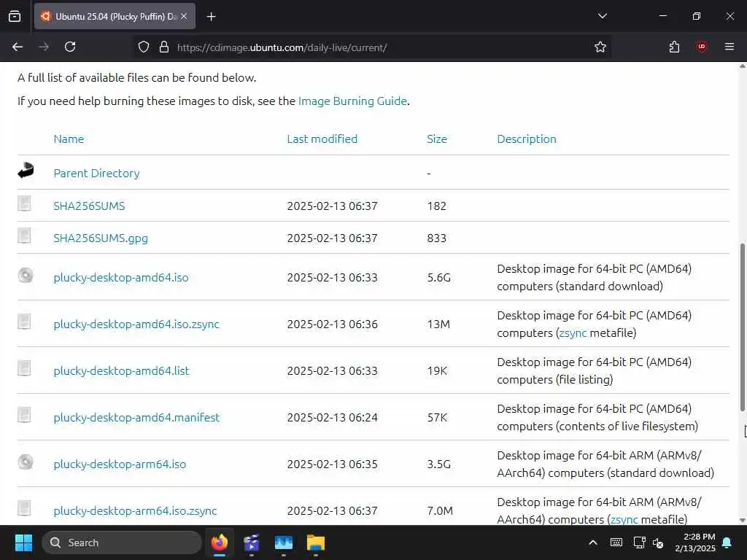The height and width of the screenshot is (560, 747).
Task: Open the Parent Directory link
Action: (x=97, y=174)
